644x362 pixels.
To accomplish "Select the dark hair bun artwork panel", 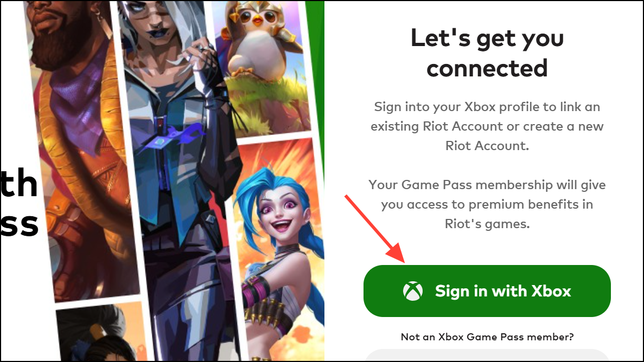I will (x=100, y=333).
